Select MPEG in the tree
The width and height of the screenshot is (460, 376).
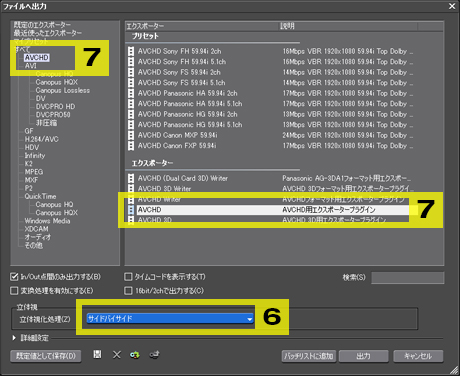(x=34, y=172)
